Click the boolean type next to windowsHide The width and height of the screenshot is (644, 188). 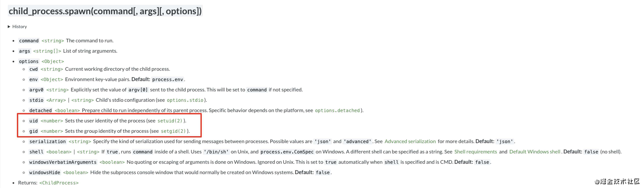(x=76, y=172)
